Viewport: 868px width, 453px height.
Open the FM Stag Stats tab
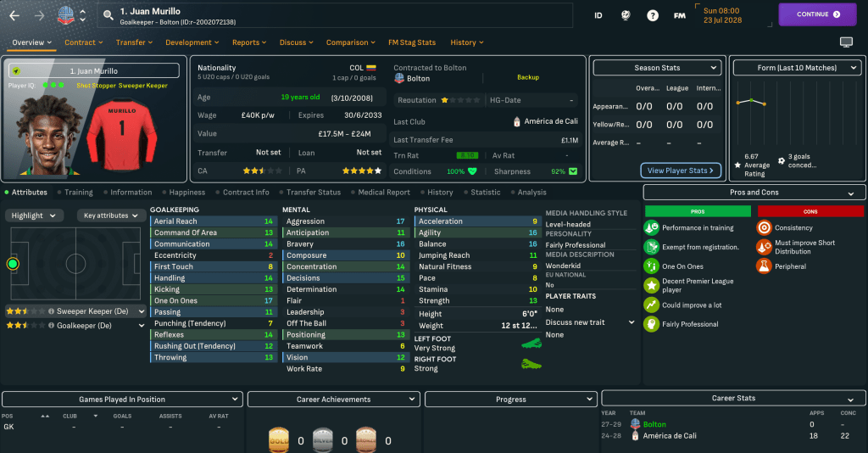click(x=412, y=42)
